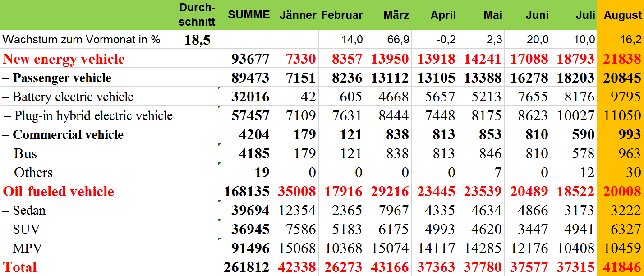The width and height of the screenshot is (644, 276).
Task: Select the 'Commercial vehicle' row label
Action: tap(63, 135)
